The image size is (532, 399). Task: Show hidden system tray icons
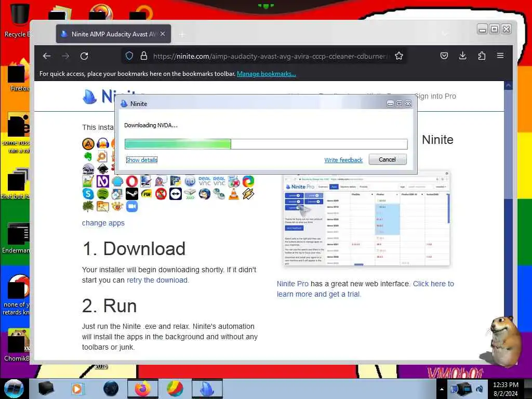[442, 389]
